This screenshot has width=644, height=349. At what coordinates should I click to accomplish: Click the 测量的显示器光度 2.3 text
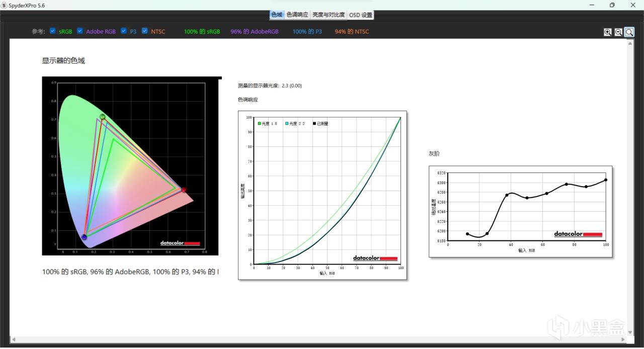tap(270, 85)
